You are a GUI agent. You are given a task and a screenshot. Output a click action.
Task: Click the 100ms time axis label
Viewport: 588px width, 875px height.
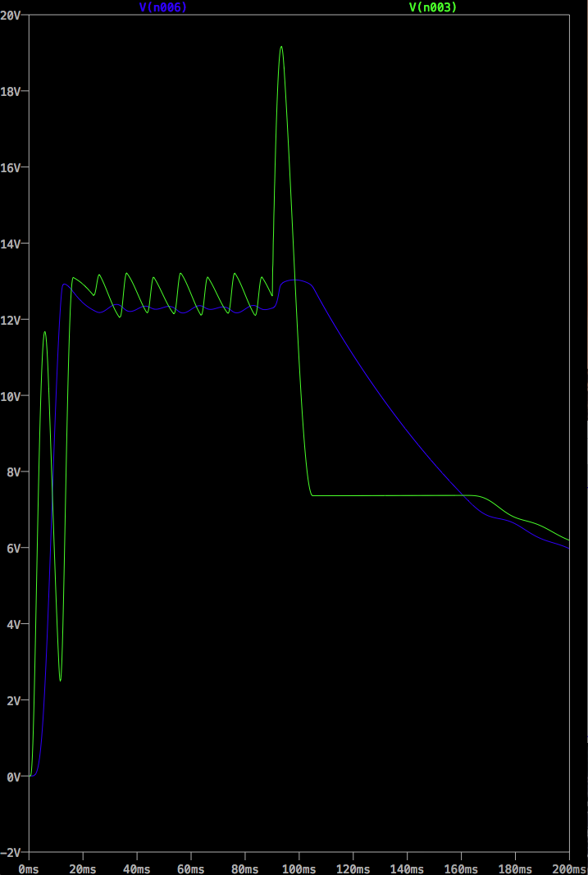(299, 869)
